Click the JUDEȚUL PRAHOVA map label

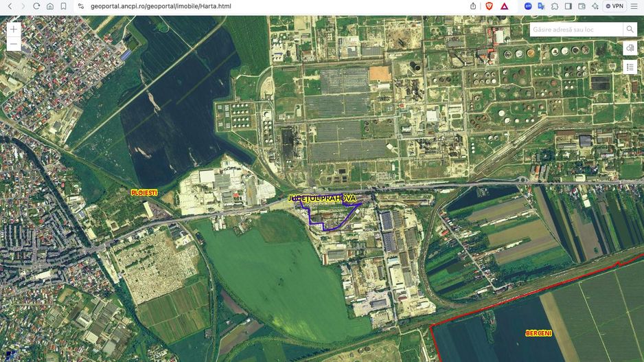click(322, 199)
